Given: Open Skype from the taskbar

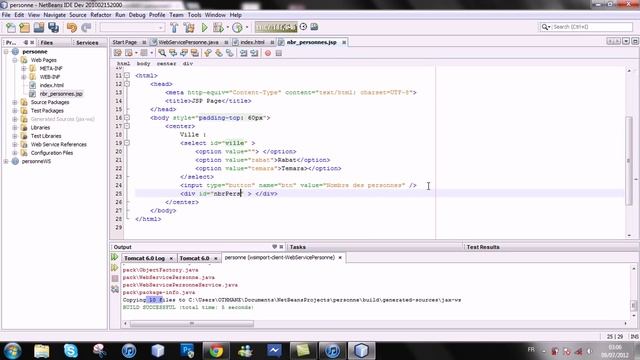Looking at the screenshot, I should (71, 351).
